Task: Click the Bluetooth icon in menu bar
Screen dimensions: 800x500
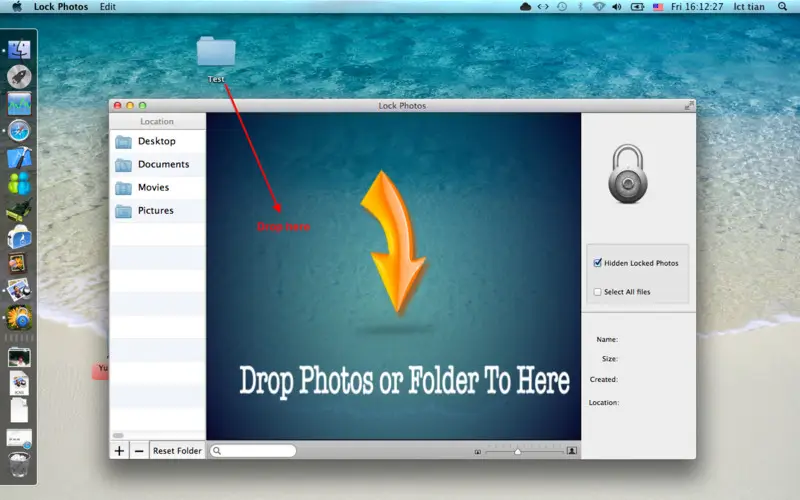Action: [580, 7]
